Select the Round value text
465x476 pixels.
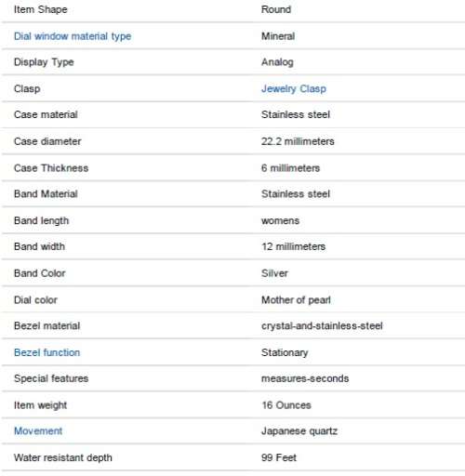tap(276, 9)
